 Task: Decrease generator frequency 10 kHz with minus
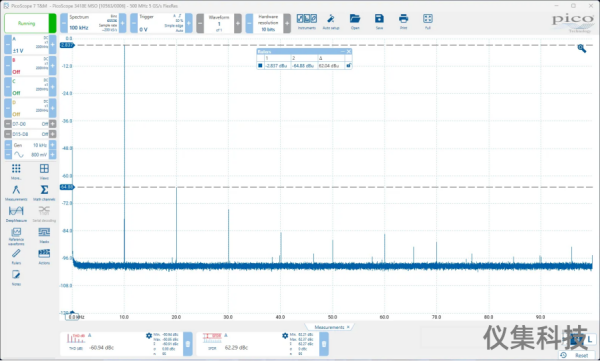[8, 145]
